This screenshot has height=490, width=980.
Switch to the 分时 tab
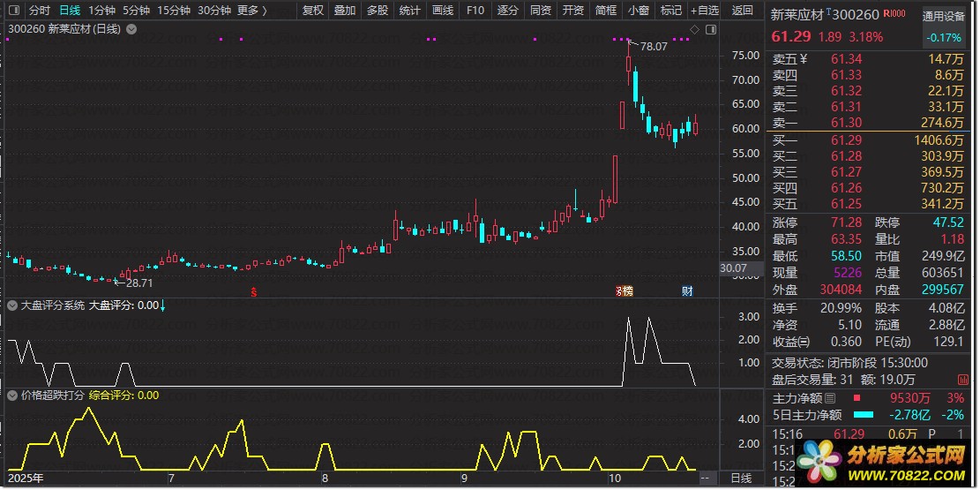point(40,10)
